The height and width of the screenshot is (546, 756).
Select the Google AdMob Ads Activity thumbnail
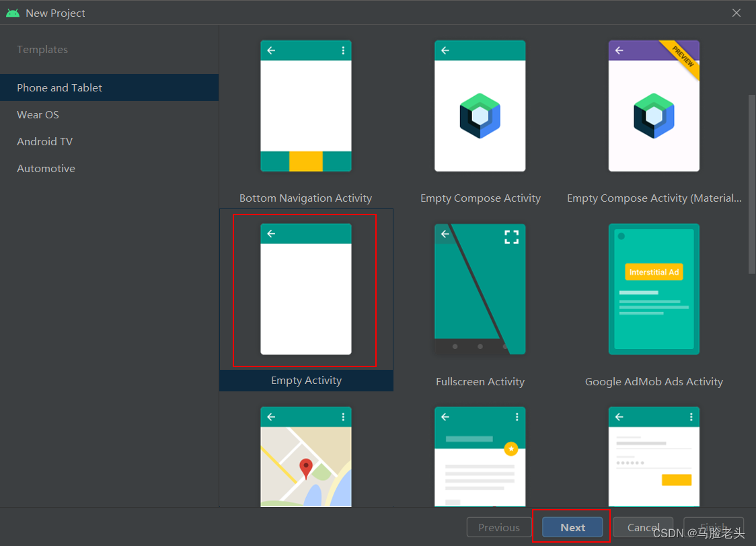(654, 289)
